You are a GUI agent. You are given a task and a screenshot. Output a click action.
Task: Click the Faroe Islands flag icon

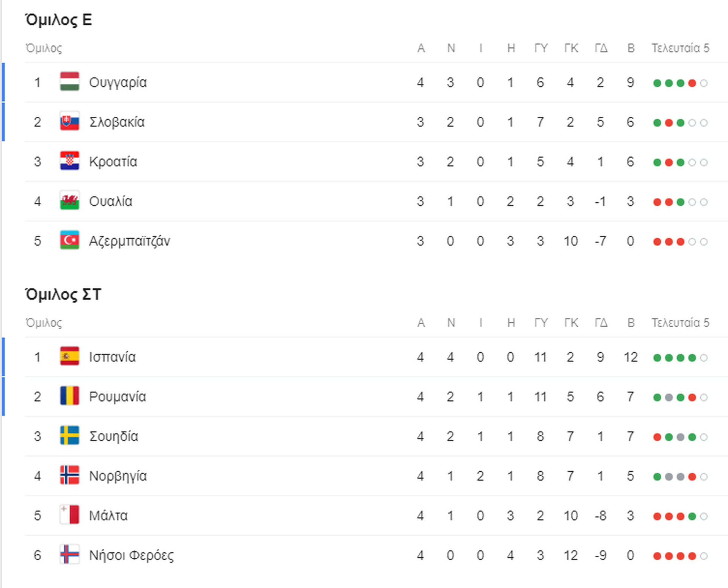point(70,555)
